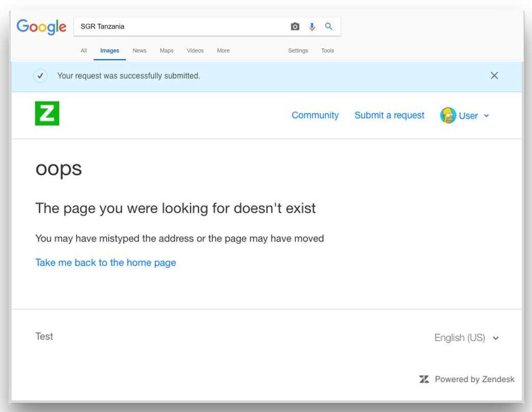Switch to the All search tab
The height and width of the screenshot is (412, 532).
[84, 50]
